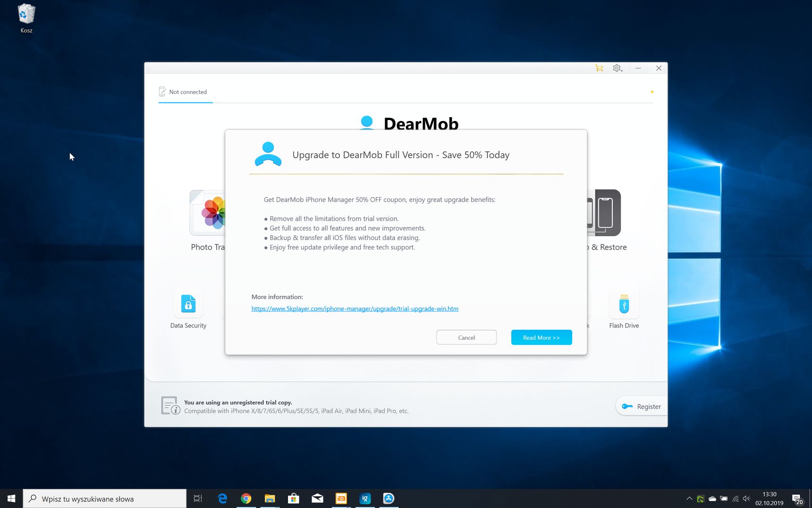Cancel the upgrade dialog
The image size is (812, 508).
(466, 337)
